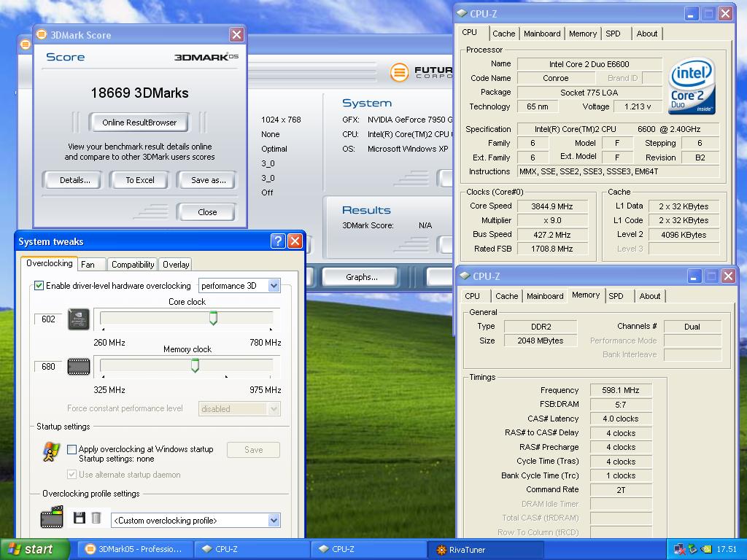747x560 pixels.
Task: Click the Name field Intel Core 2 Duo E6600
Action: coord(589,64)
